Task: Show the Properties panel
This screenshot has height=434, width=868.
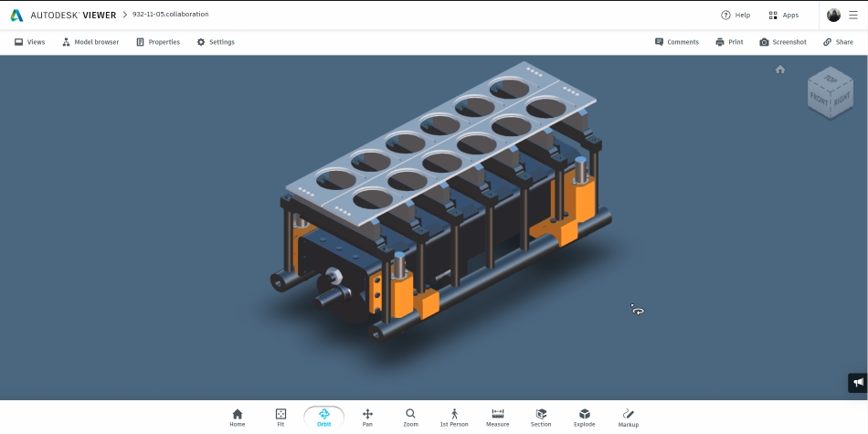Action: pyautogui.click(x=158, y=42)
